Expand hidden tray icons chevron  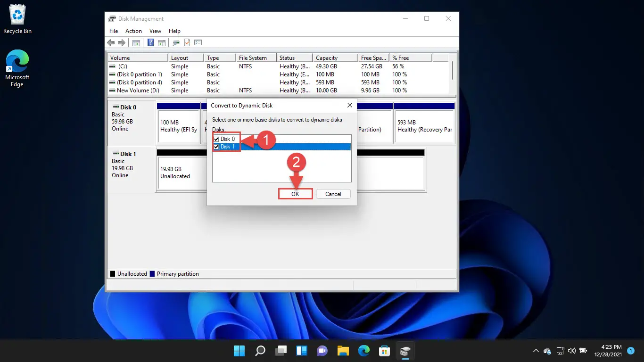[536, 351]
